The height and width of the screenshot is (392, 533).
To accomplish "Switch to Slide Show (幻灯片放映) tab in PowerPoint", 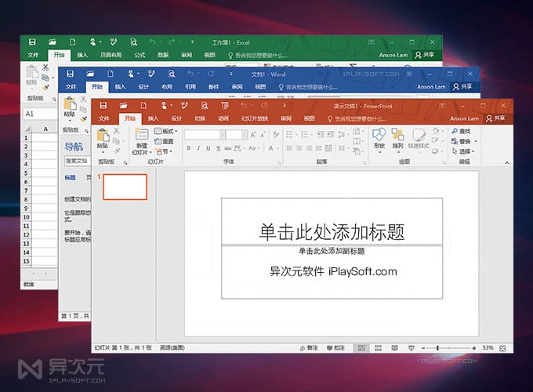I will [x=255, y=118].
